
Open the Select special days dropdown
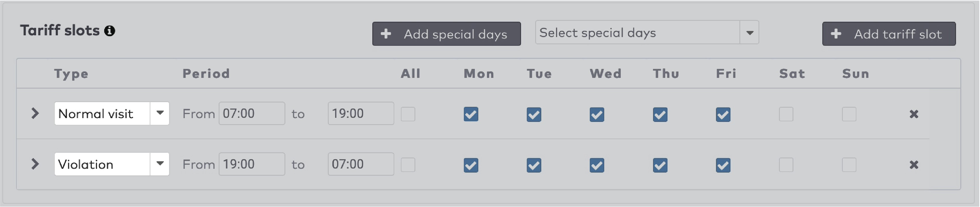coord(749,33)
